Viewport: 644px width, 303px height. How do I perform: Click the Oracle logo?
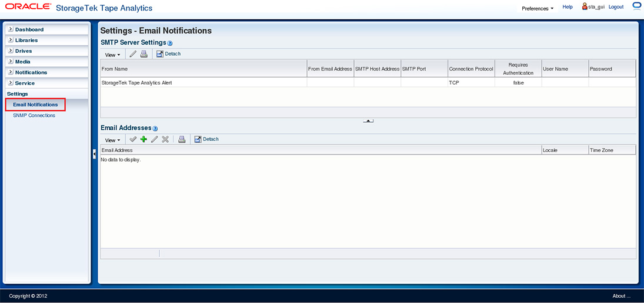pos(28,7)
